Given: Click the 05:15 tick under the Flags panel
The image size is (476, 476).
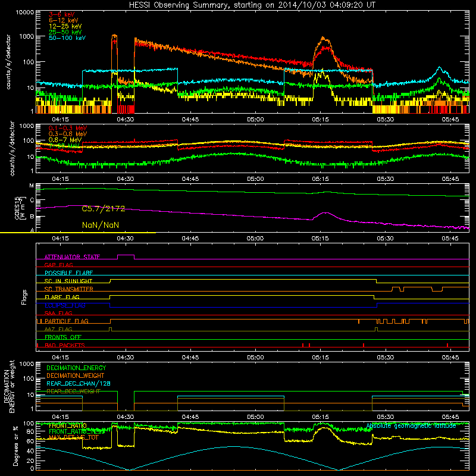Looking at the screenshot, I should (320, 358).
